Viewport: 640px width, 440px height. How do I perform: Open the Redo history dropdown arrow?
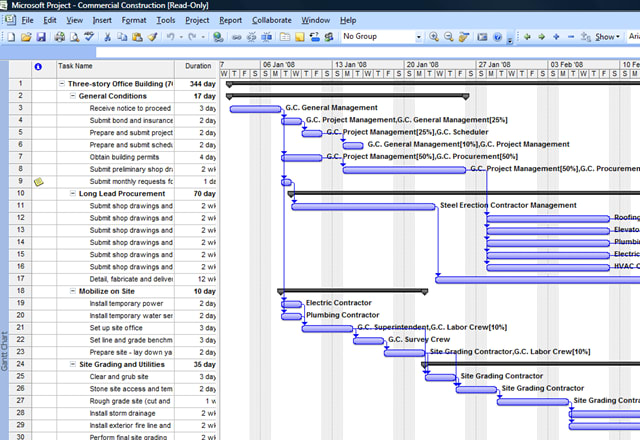203,37
